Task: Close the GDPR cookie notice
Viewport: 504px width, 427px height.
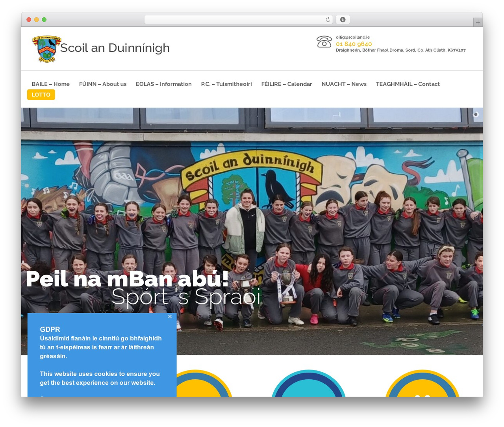Action: tap(170, 316)
